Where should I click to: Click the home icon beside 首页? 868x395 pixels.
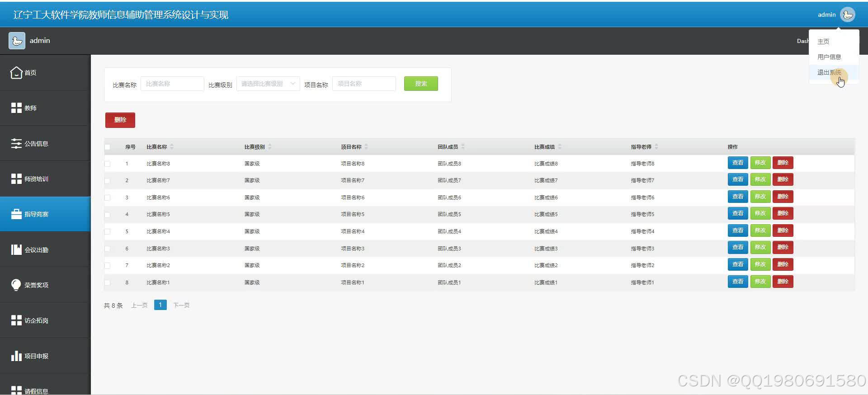tap(16, 72)
